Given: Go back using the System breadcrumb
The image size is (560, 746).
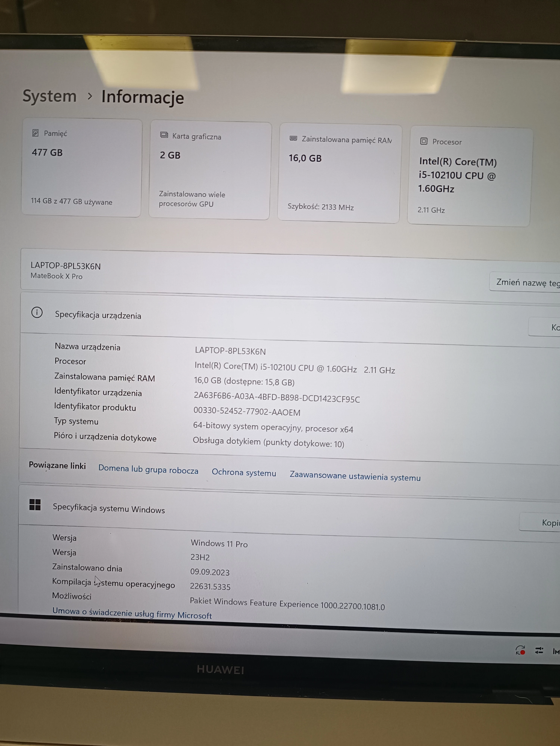Looking at the screenshot, I should (x=49, y=96).
